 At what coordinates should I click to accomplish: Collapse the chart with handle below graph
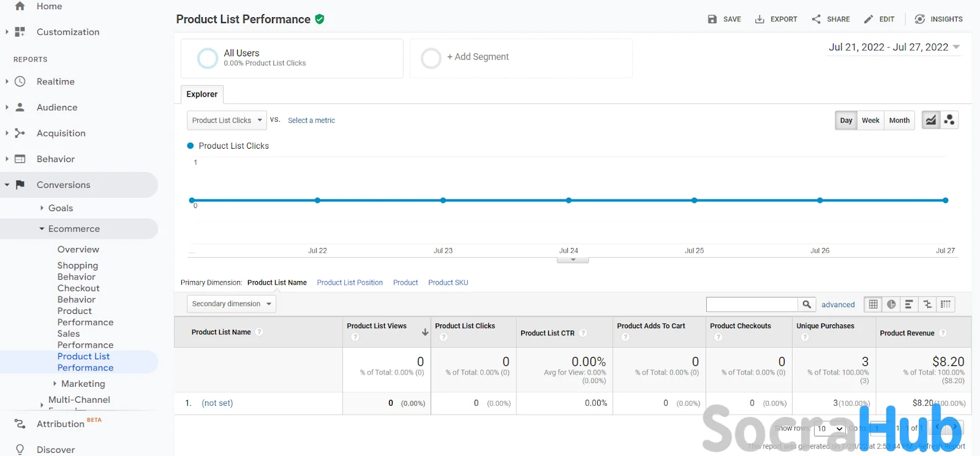(x=573, y=260)
